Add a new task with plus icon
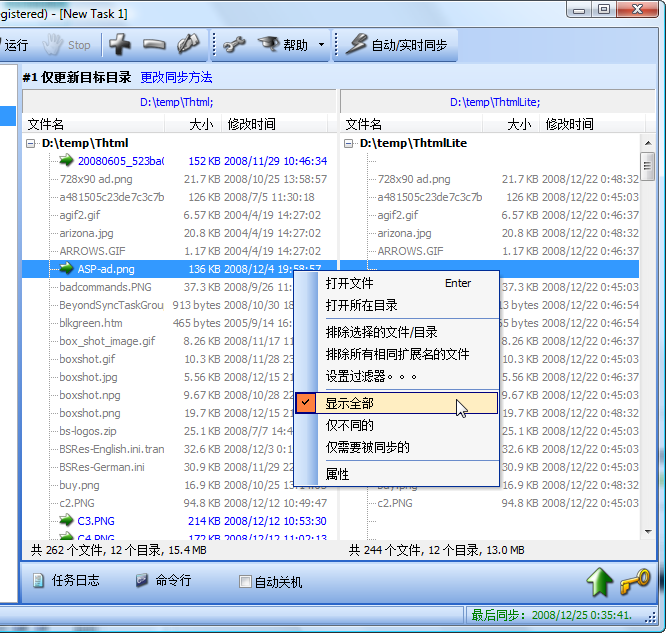Image resolution: width=666 pixels, height=633 pixels. click(120, 44)
